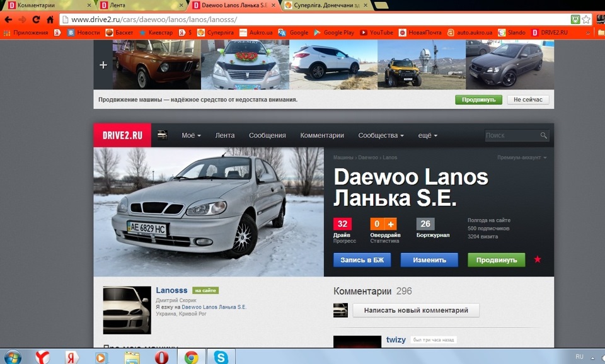Open the main silver Lanos photo
605x364 pixels.
[209, 212]
